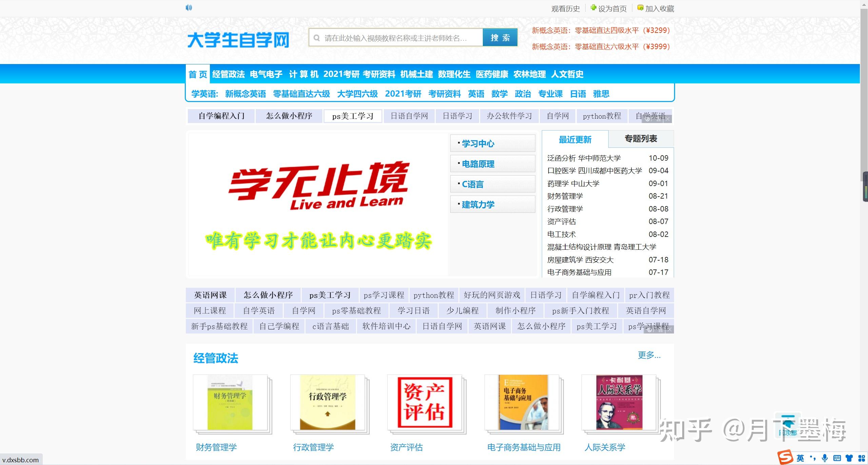Viewport: 868px width, 465px height.
Task: Click the 加入收藏 favorites icon
Action: 640,8
